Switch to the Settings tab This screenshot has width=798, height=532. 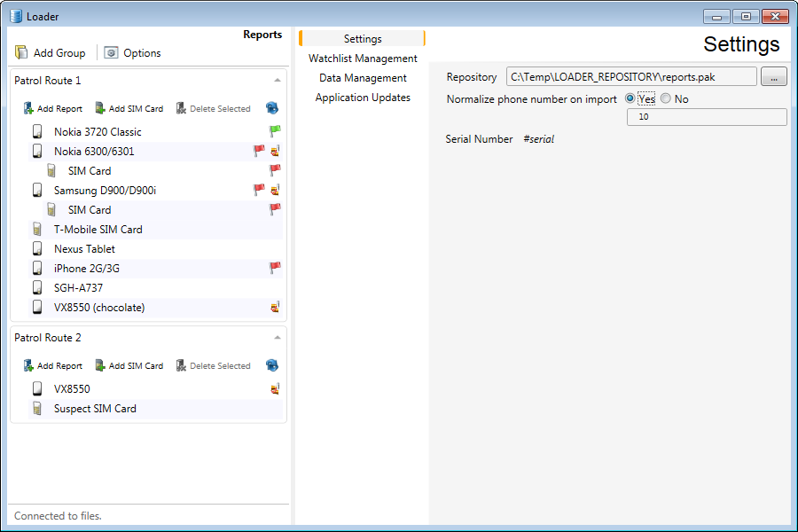(x=363, y=39)
